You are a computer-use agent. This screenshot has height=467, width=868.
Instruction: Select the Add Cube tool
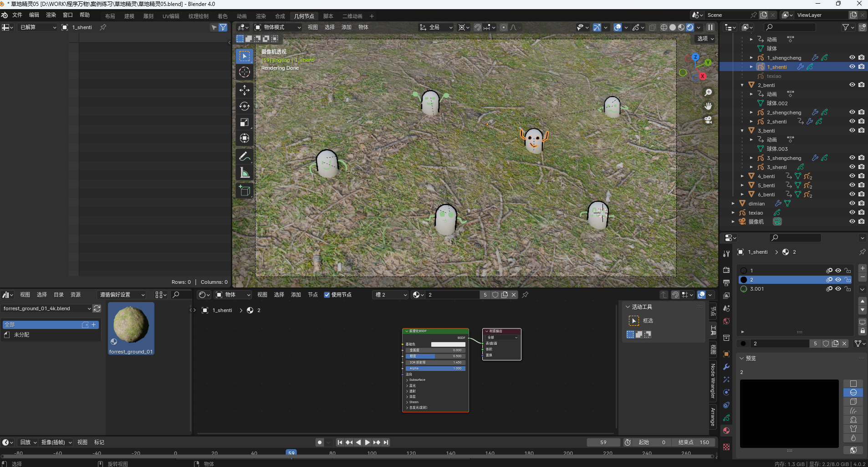[x=245, y=190]
